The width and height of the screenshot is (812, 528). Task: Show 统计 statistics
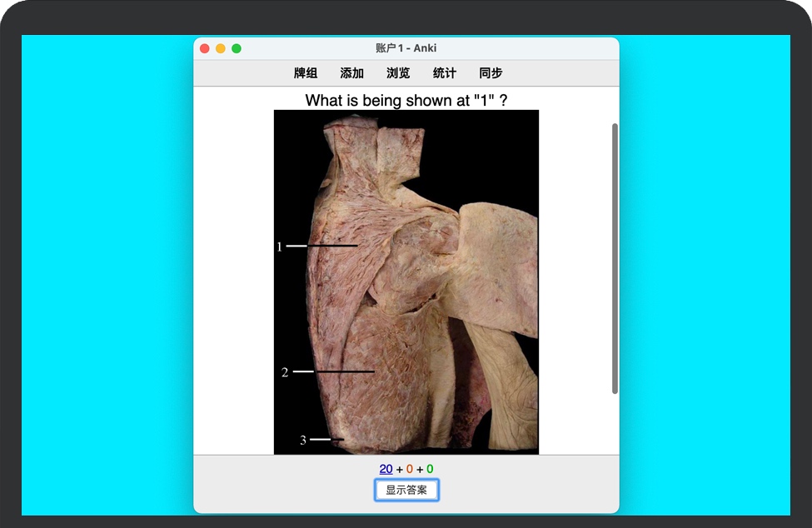pos(445,73)
